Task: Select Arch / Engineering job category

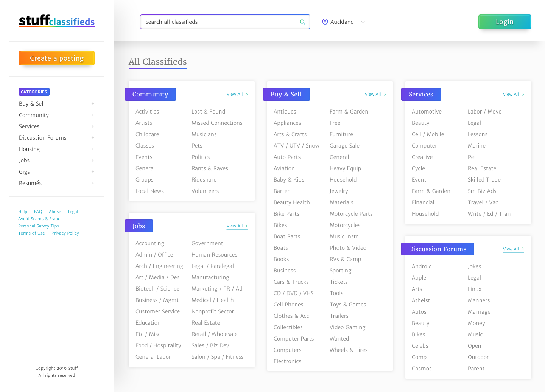Action: coord(159,266)
